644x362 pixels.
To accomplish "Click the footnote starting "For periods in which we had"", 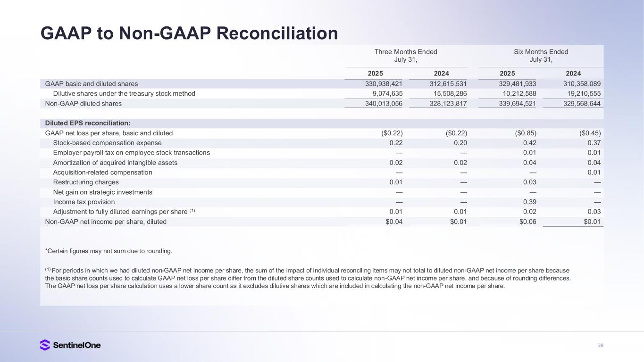I will 308,278.
